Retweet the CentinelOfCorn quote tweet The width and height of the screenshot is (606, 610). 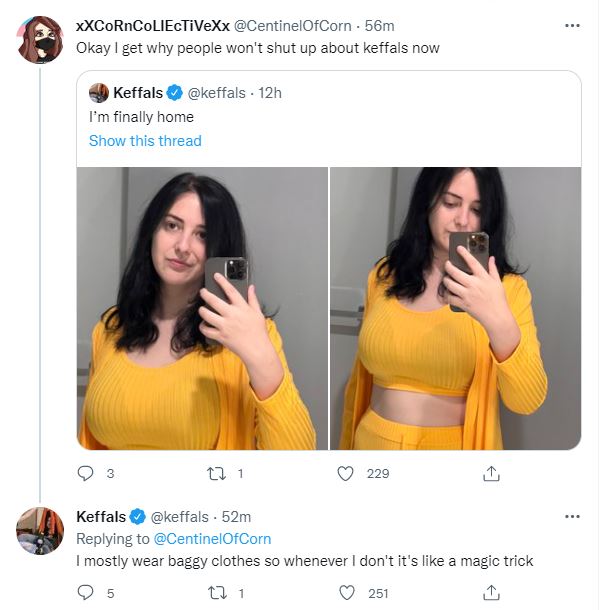(216, 473)
